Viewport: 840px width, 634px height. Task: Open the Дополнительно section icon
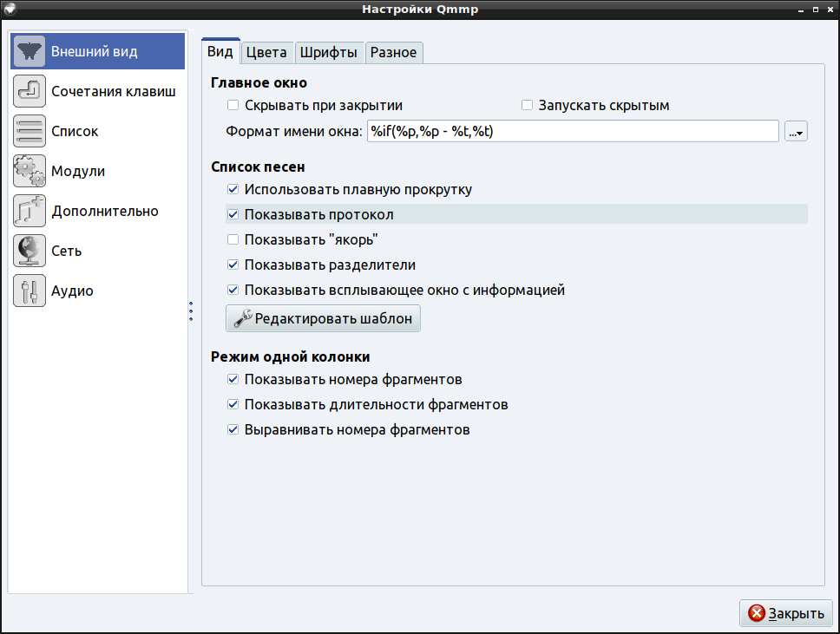point(30,211)
